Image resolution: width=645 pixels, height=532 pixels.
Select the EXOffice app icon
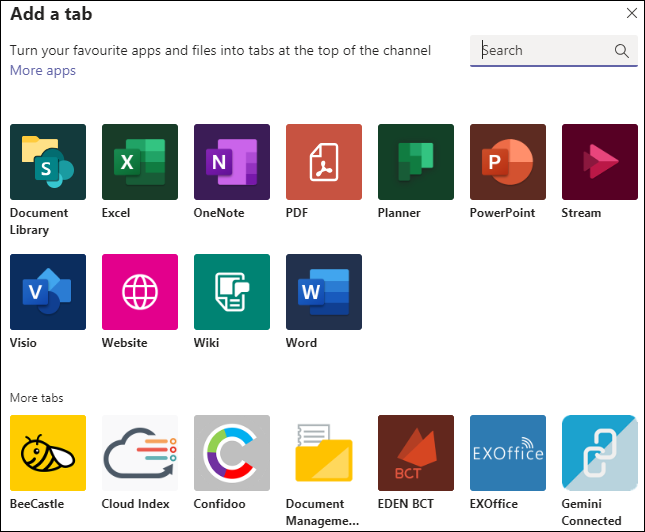pos(508,453)
